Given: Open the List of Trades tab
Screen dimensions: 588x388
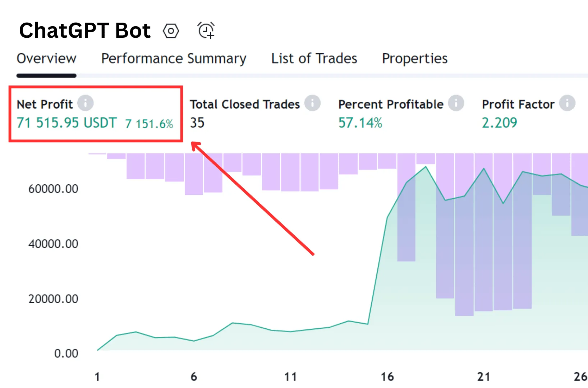Looking at the screenshot, I should pyautogui.click(x=314, y=58).
